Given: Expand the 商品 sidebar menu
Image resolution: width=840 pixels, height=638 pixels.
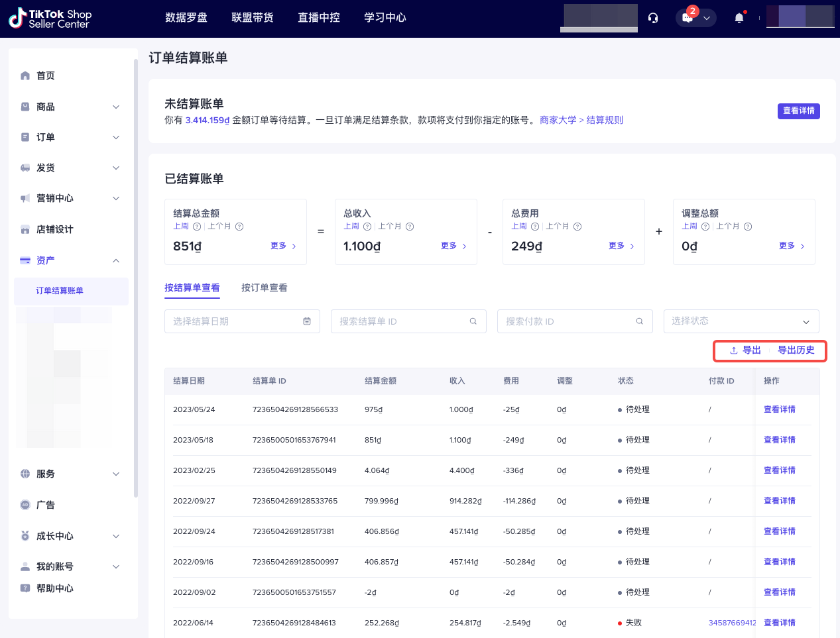Looking at the screenshot, I should [x=116, y=107].
